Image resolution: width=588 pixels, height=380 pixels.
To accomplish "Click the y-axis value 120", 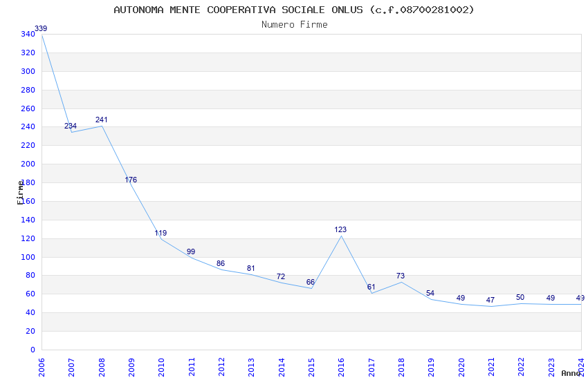I will click(x=28, y=239).
